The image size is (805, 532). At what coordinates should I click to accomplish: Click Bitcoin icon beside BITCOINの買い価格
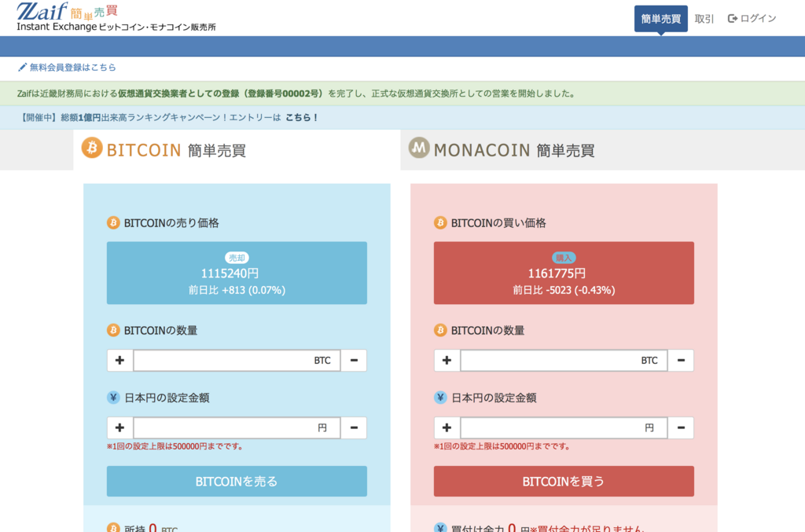click(440, 222)
